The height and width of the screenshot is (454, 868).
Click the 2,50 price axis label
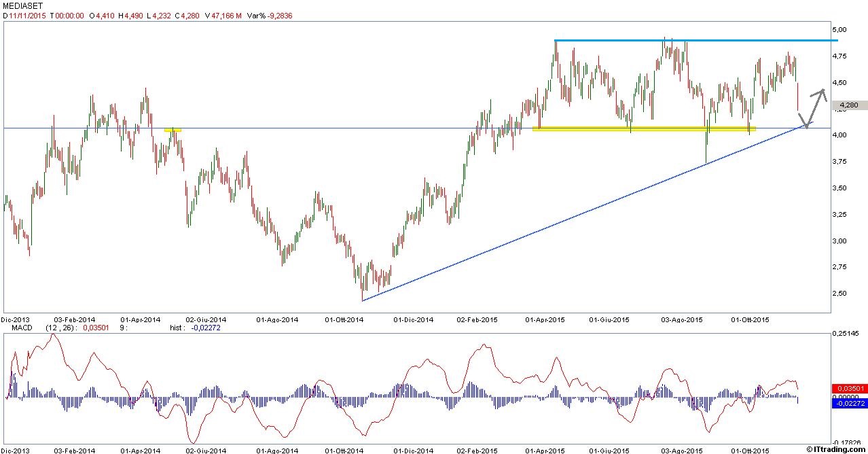click(839, 294)
